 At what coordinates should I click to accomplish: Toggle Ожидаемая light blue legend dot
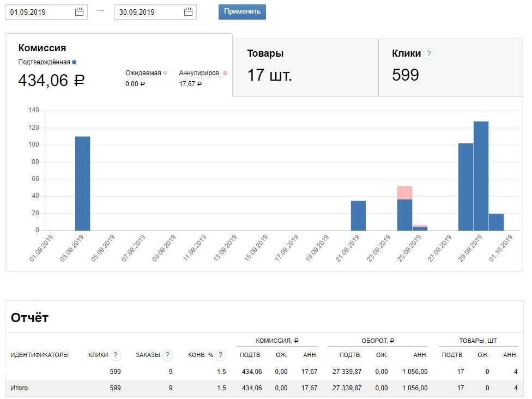click(165, 73)
